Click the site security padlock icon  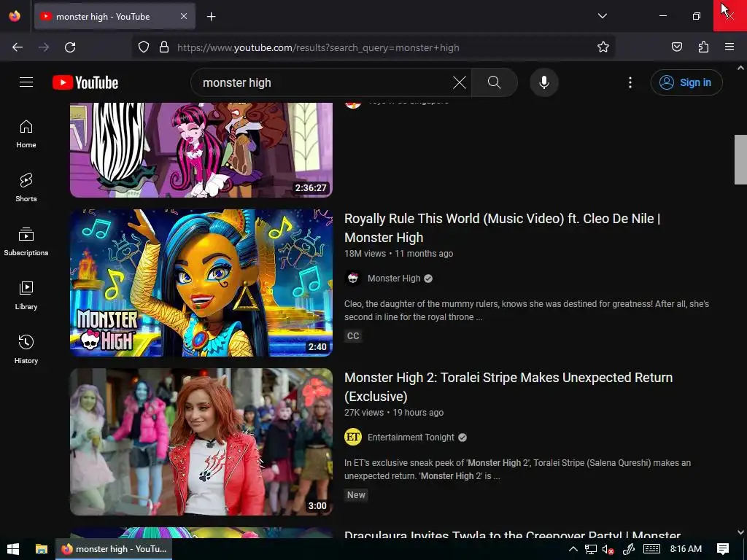tap(164, 47)
